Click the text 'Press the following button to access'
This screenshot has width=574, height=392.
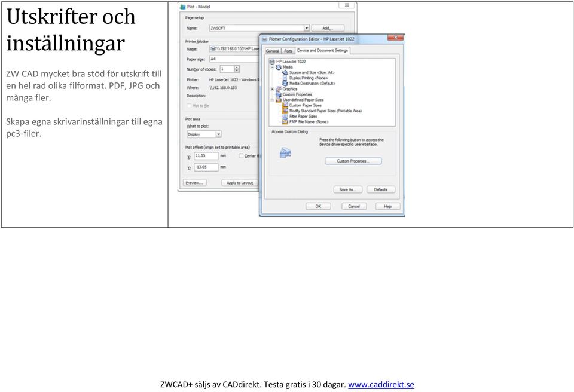(x=352, y=140)
